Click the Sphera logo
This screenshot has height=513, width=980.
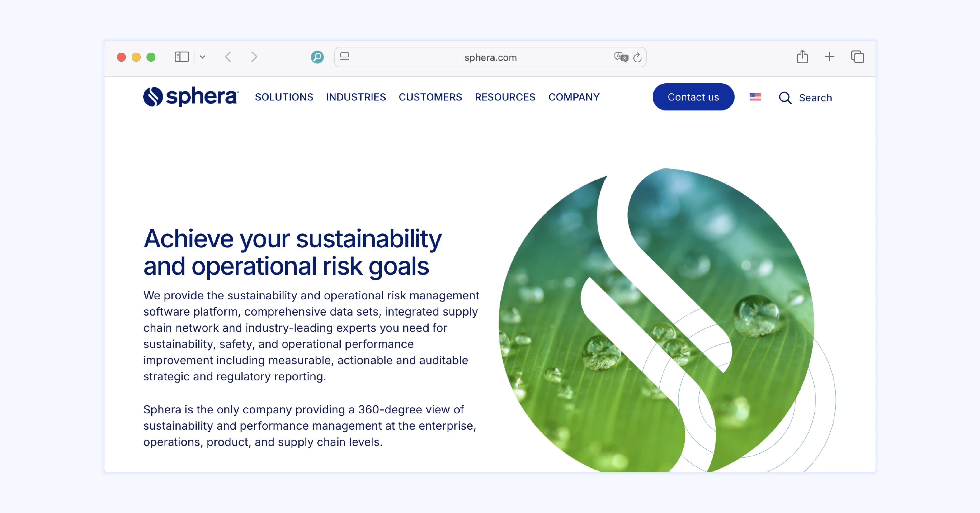point(191,97)
